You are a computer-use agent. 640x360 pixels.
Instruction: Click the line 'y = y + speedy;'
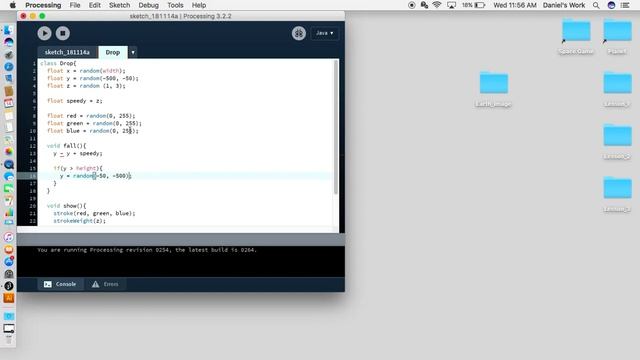point(78,153)
